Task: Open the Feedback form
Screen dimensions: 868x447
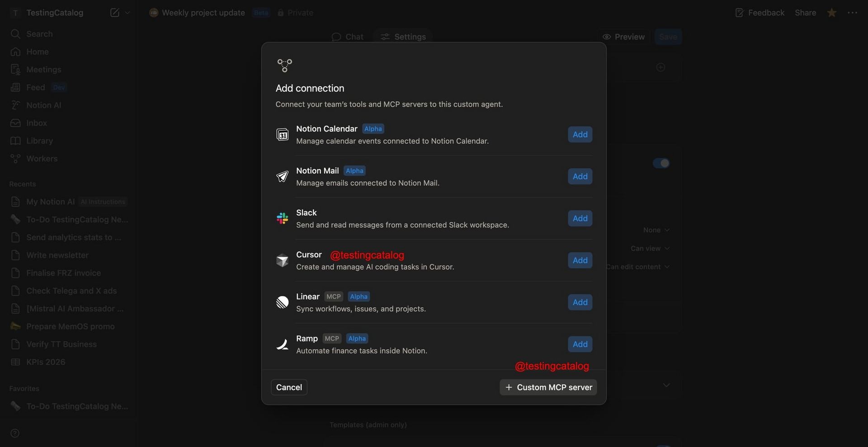Action: point(759,13)
